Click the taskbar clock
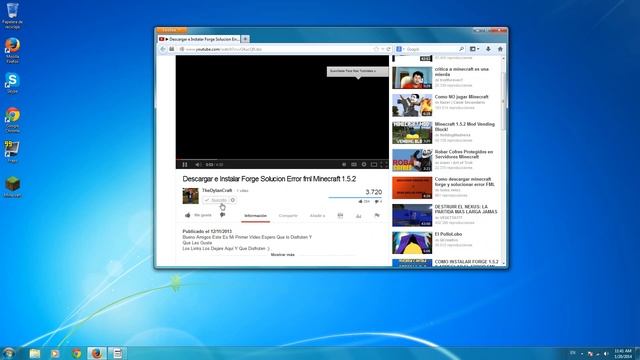The image size is (640, 360). click(x=623, y=353)
